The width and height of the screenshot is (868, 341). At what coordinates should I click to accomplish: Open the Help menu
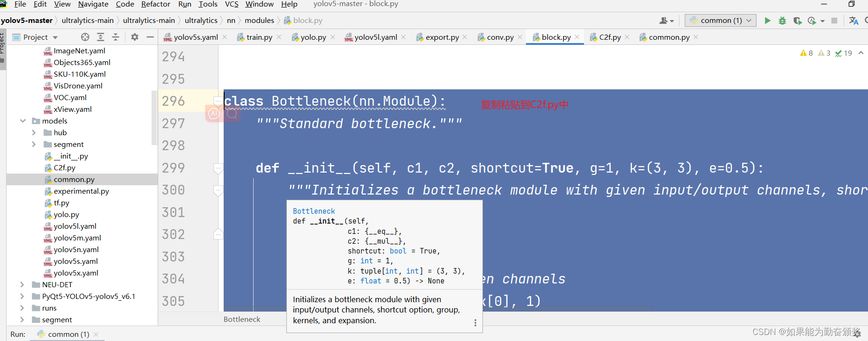289,4
